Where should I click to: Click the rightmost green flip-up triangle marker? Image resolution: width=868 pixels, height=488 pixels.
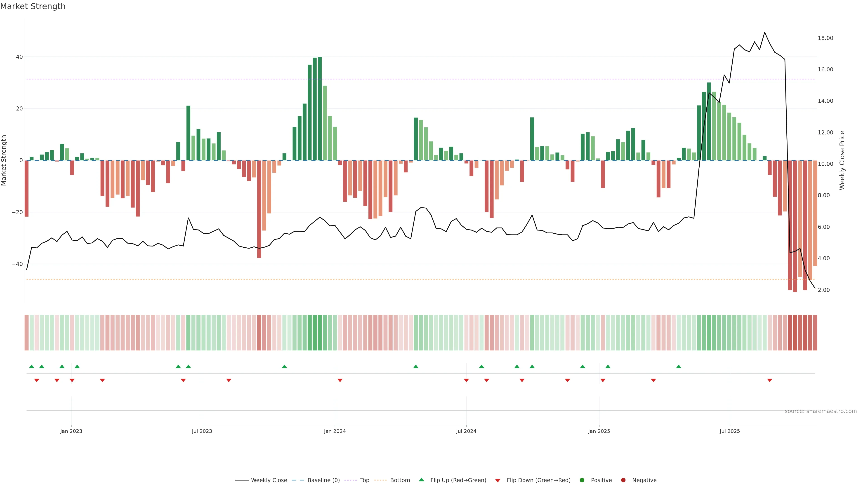[679, 366]
